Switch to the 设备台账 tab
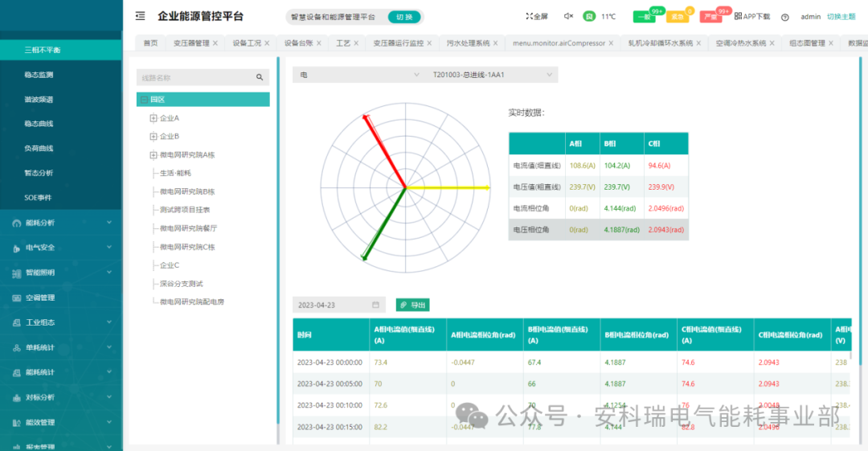The width and height of the screenshot is (868, 451). tap(298, 43)
